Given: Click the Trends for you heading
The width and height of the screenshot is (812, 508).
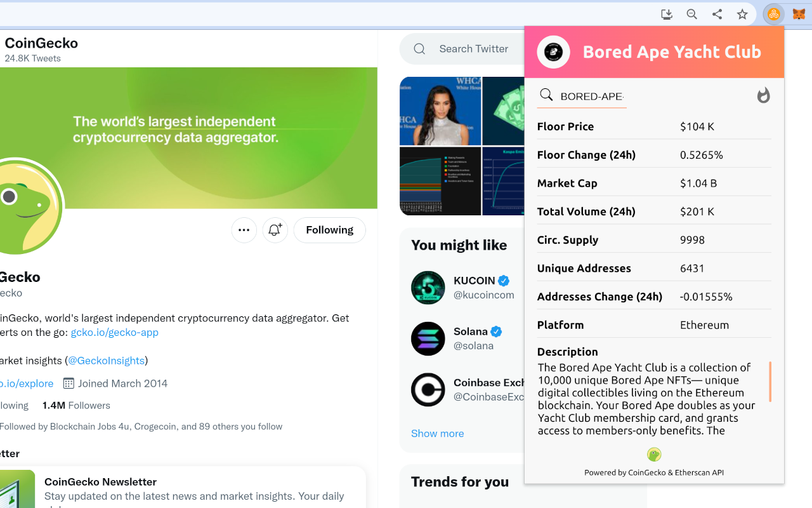Looking at the screenshot, I should pyautogui.click(x=460, y=482).
